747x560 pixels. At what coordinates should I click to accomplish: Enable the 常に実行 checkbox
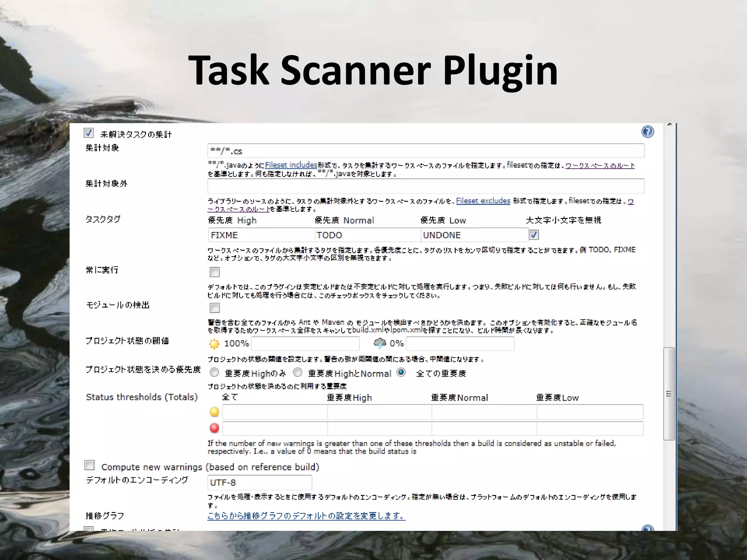[214, 272]
